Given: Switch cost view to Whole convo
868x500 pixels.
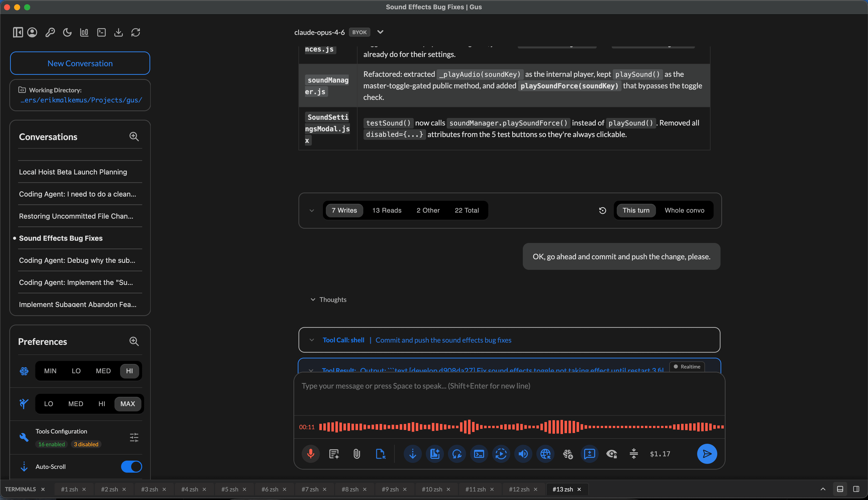Looking at the screenshot, I should click(x=685, y=210).
